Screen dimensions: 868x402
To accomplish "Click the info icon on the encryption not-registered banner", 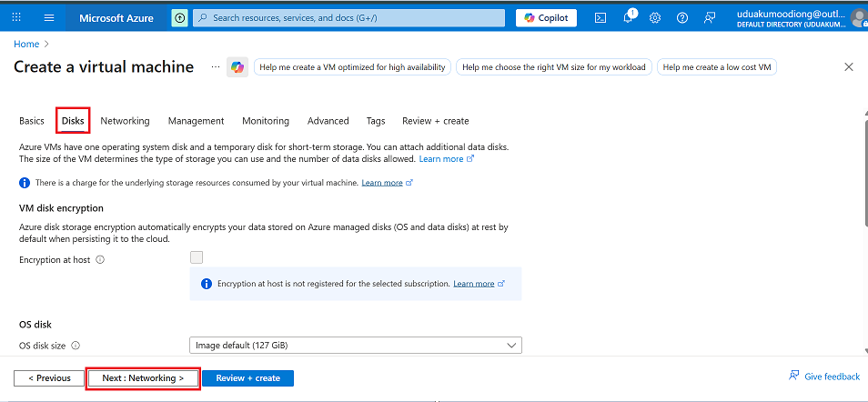I will (207, 284).
